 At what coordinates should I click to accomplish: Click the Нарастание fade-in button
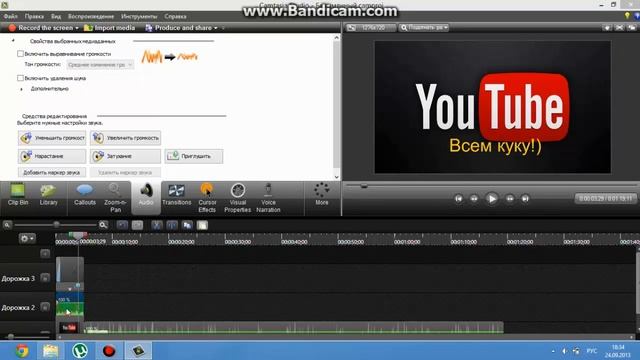[x=52, y=156]
